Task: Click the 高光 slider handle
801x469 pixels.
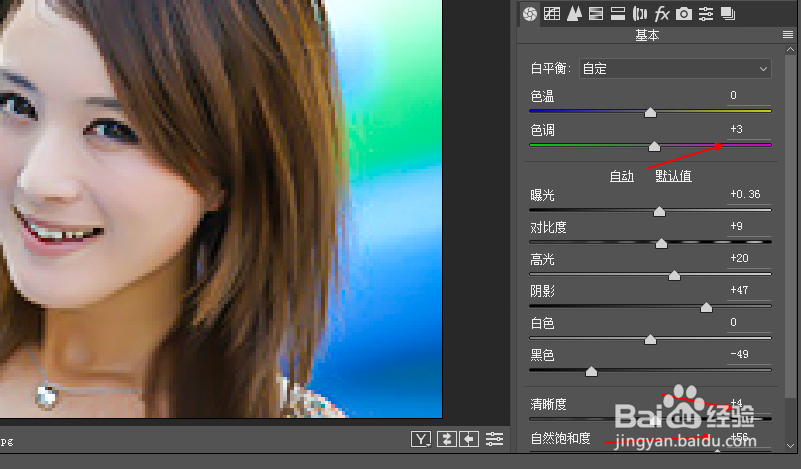Action: coord(674,276)
